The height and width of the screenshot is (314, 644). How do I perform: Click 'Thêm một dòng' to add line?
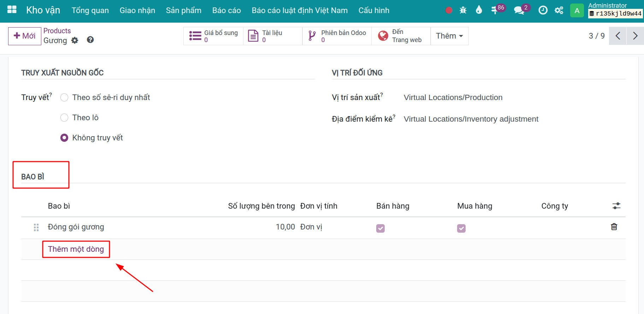click(x=76, y=249)
